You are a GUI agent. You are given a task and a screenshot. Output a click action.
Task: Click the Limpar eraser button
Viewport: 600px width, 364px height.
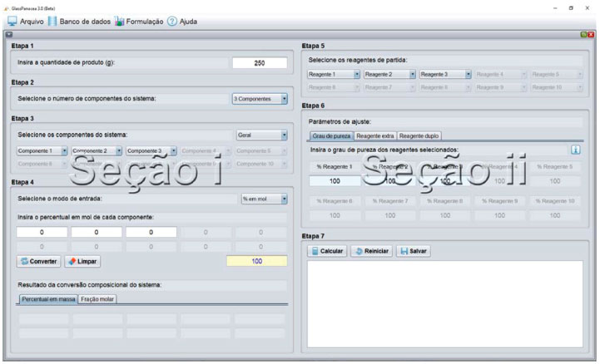coord(83,261)
